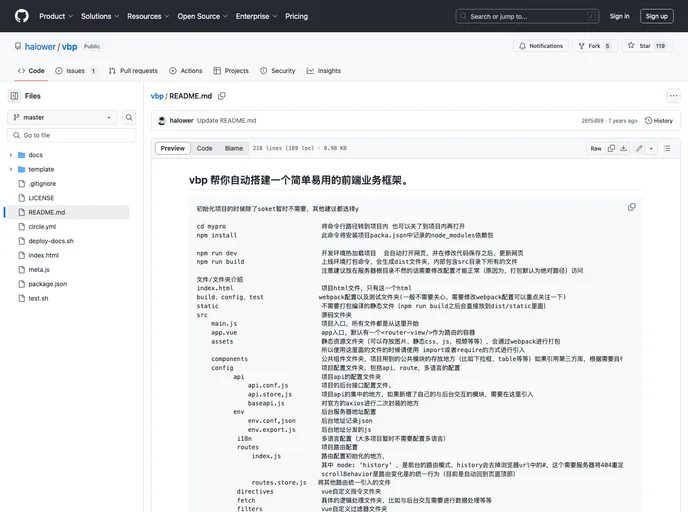Open the test.sh file
This screenshot has height=512, width=688.
(38, 298)
